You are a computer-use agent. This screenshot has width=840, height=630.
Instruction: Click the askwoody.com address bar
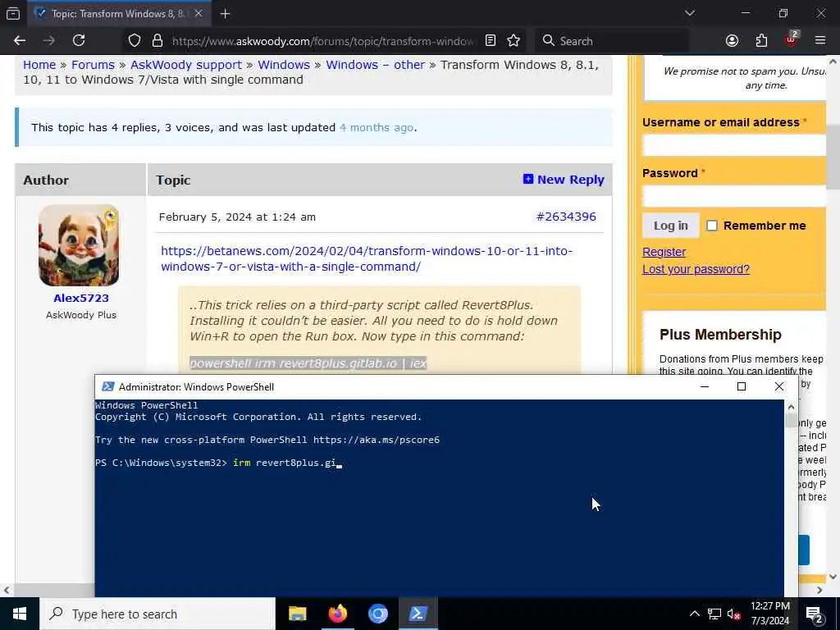pos(323,41)
